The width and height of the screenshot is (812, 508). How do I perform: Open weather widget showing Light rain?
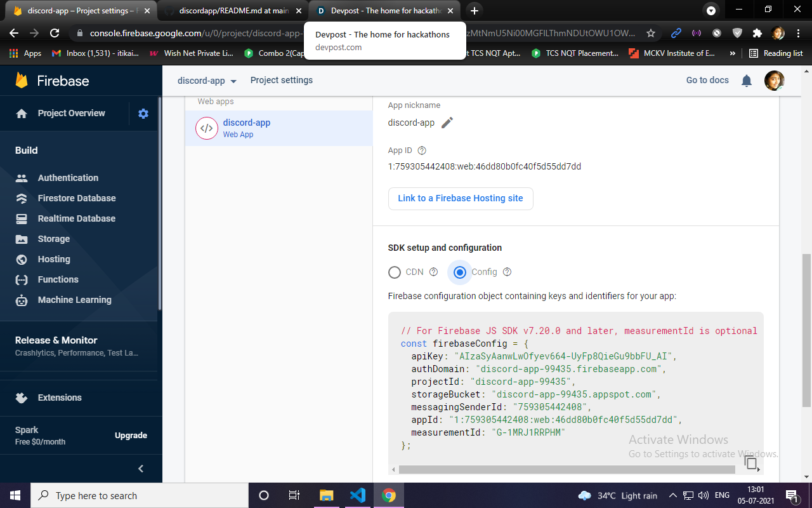coord(617,495)
